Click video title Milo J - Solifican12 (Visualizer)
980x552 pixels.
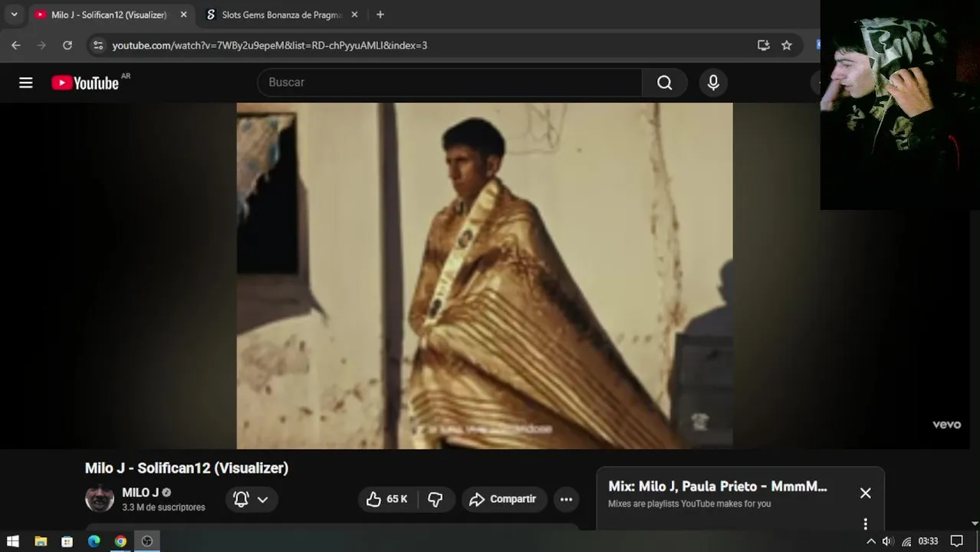186,468
